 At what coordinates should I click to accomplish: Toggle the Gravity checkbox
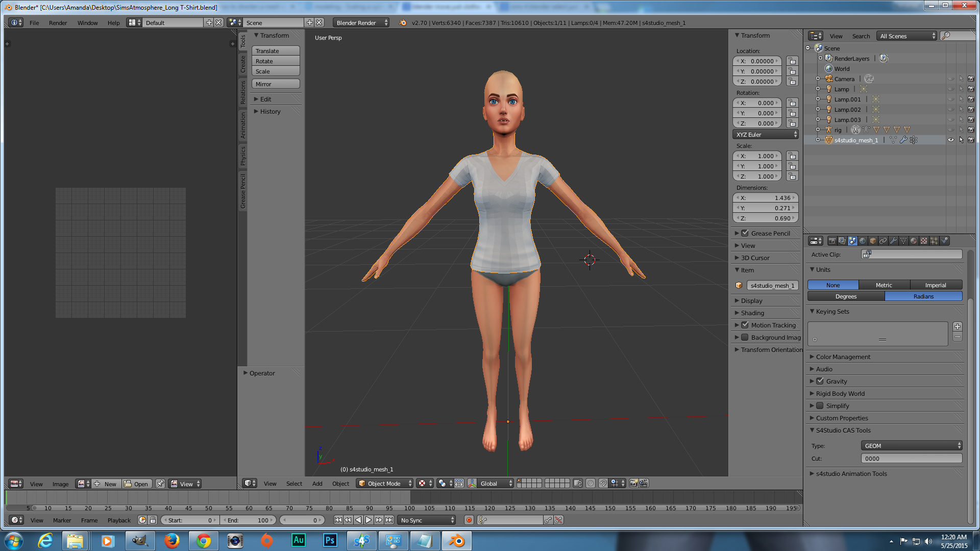point(820,381)
